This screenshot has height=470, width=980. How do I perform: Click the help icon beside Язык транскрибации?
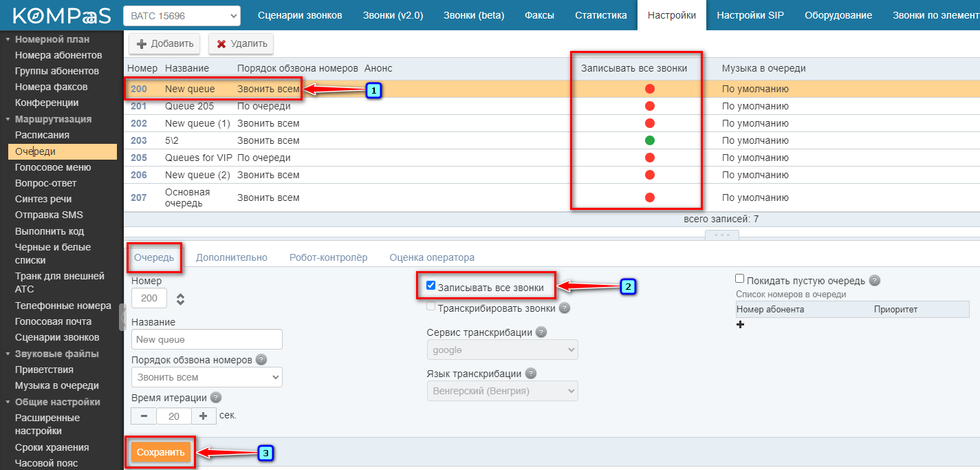tap(530, 373)
